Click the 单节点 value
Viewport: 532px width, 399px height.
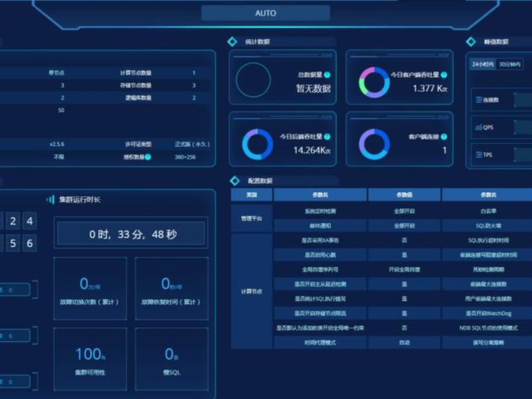[x=57, y=72]
